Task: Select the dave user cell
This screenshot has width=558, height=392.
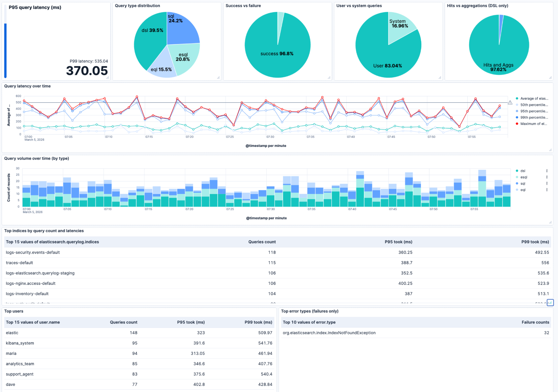Action: point(11,384)
